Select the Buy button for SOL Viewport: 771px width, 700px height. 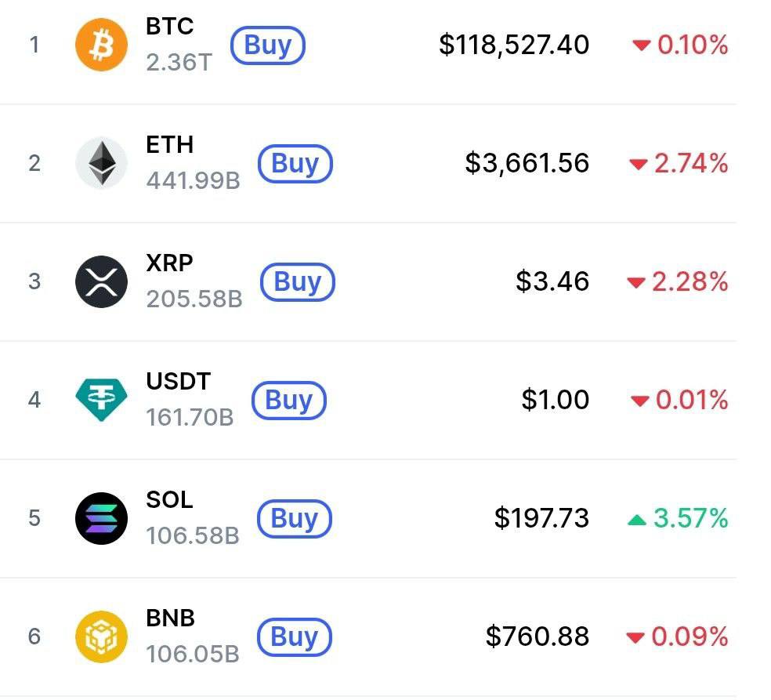point(295,518)
